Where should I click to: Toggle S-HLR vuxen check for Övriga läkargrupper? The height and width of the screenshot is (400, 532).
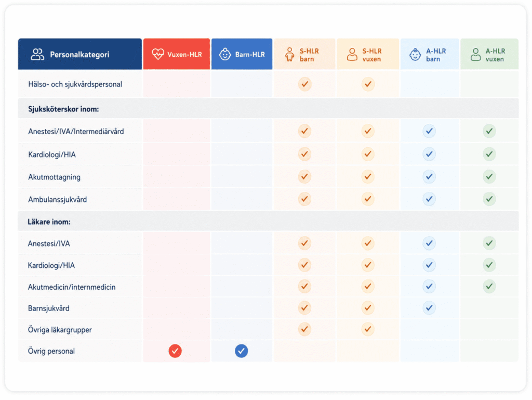tap(368, 329)
